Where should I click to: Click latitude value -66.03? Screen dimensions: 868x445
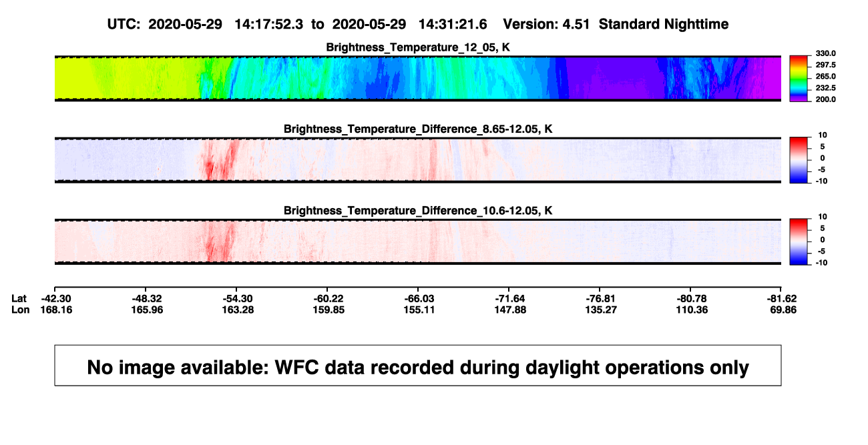pos(418,298)
